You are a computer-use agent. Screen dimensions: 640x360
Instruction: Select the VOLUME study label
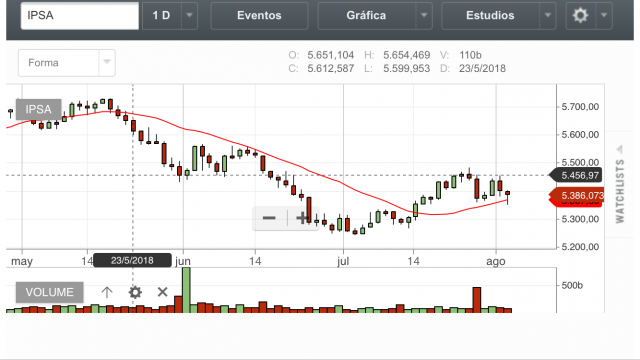point(49,292)
